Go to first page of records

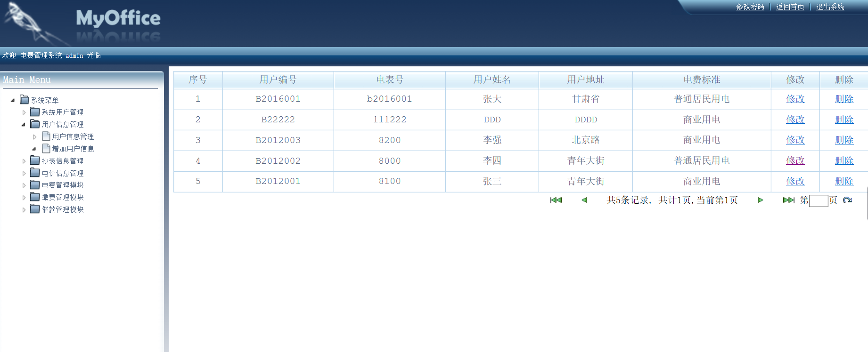click(556, 200)
